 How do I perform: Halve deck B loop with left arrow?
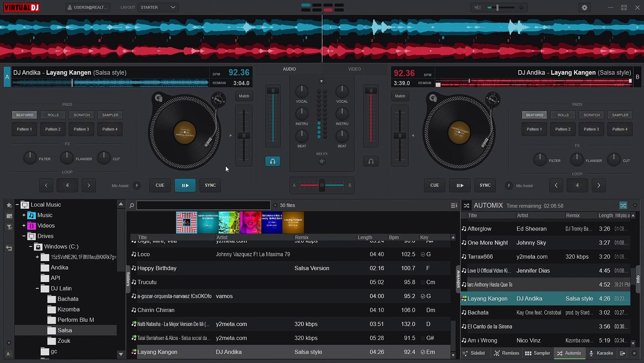556,186
